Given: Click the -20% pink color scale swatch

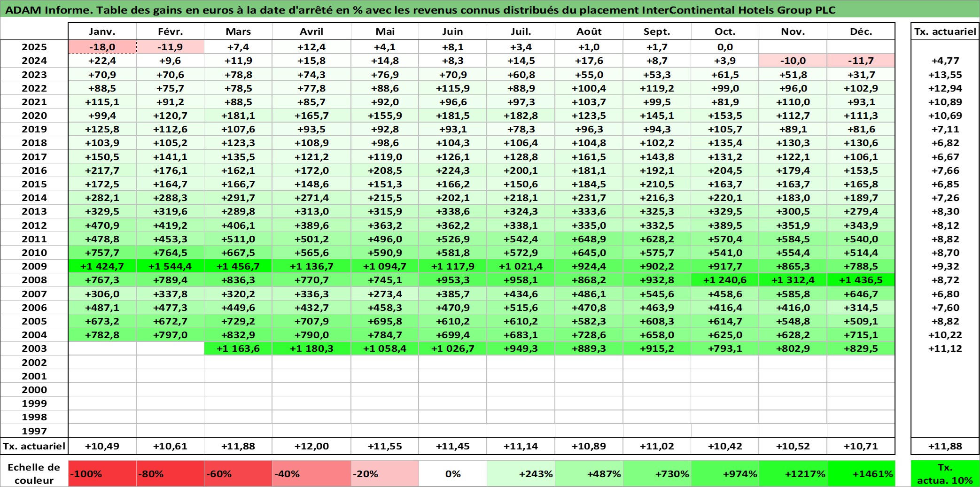Looking at the screenshot, I should [x=385, y=474].
